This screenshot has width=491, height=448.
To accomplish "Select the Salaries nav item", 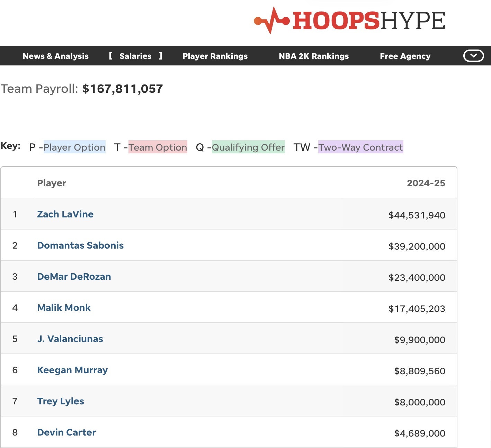I will click(135, 56).
